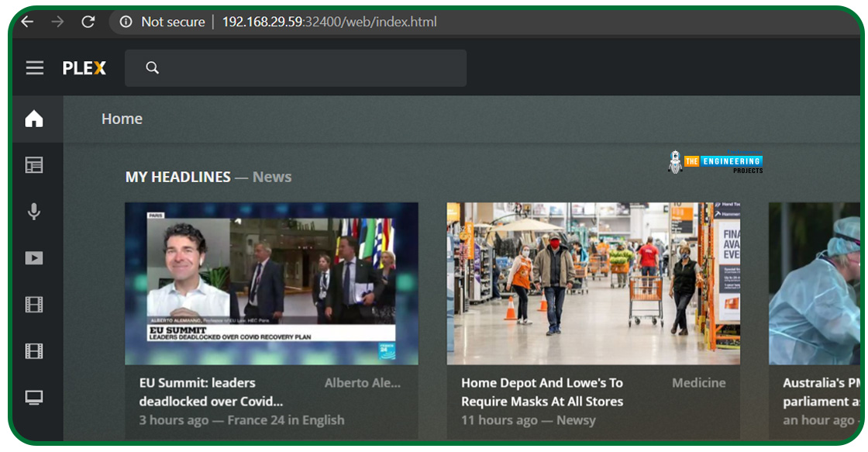Viewport: 868px width, 452px height.
Task: Play the Home Depot store thumbnail
Action: pos(594,283)
